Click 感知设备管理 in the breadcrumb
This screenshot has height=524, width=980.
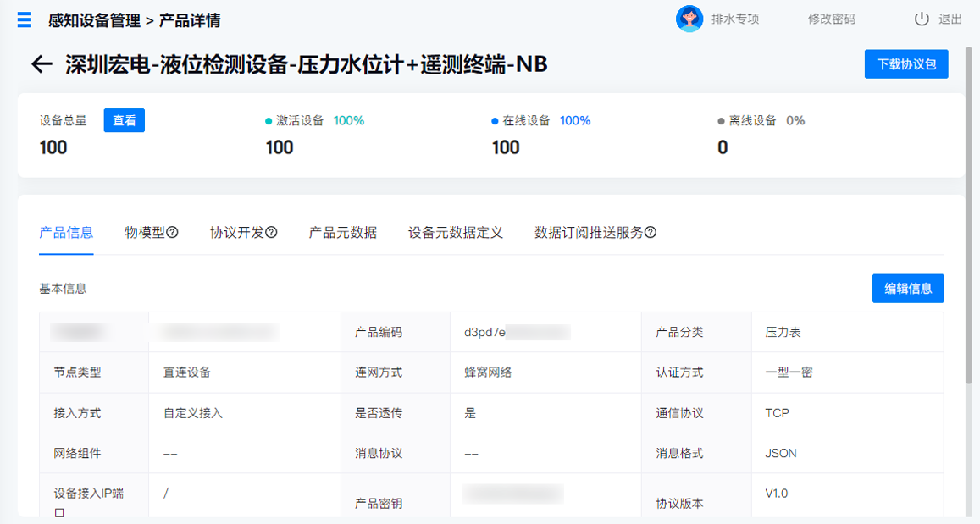click(x=94, y=20)
